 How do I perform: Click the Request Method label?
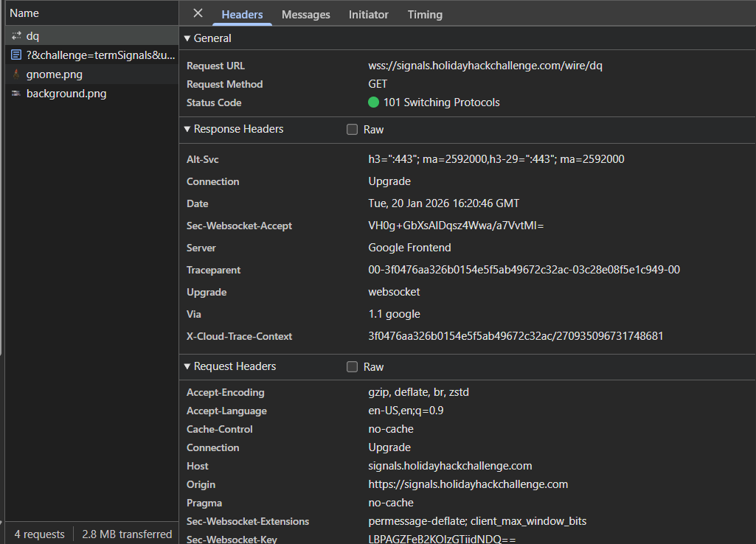click(x=225, y=84)
